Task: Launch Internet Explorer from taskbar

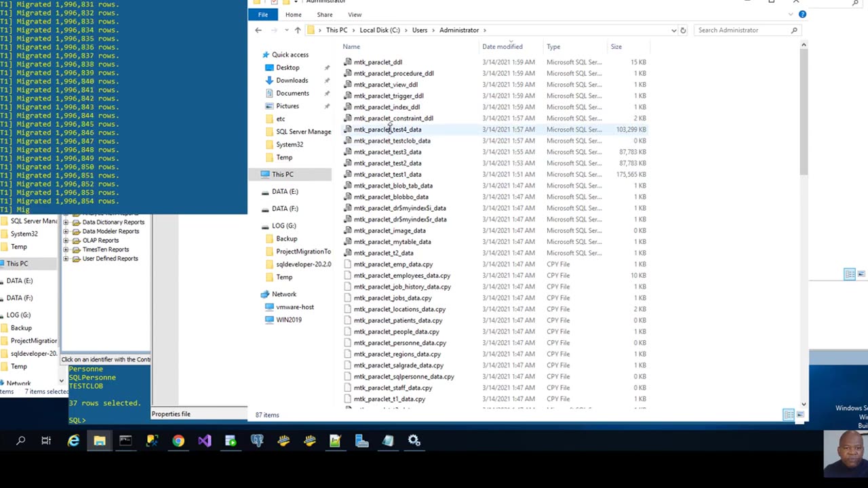Action: tap(73, 441)
